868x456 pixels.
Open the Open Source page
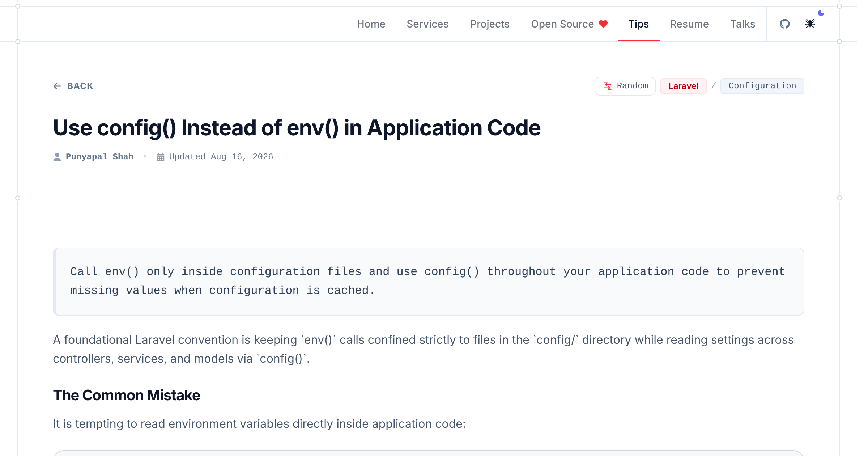point(569,24)
